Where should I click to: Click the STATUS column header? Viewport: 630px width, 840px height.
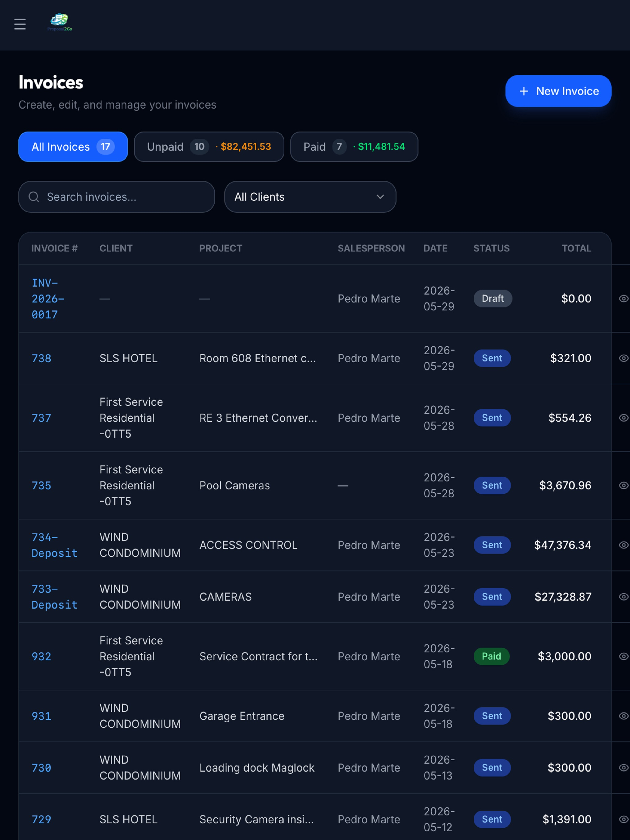click(x=491, y=248)
